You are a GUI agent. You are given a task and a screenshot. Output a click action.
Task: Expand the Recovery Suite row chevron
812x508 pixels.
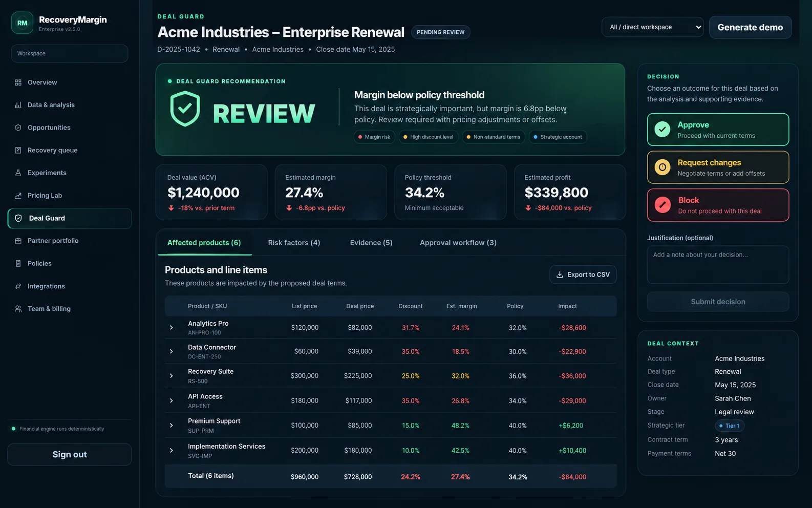pyautogui.click(x=172, y=376)
